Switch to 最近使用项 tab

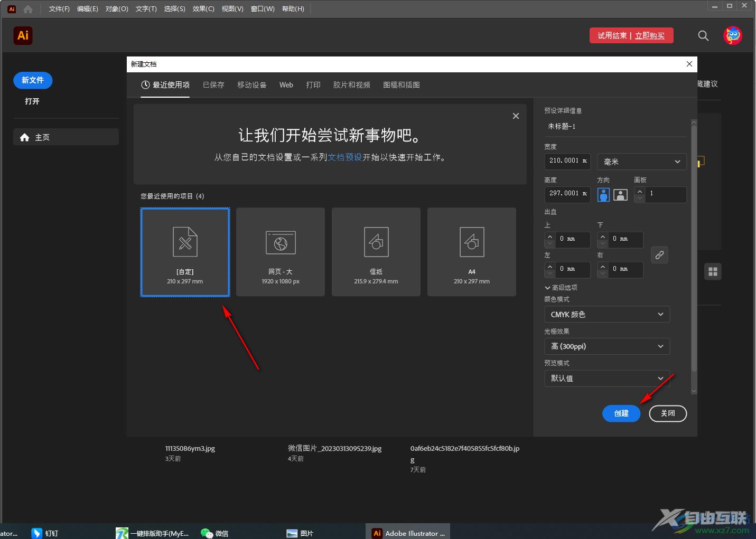(x=165, y=85)
